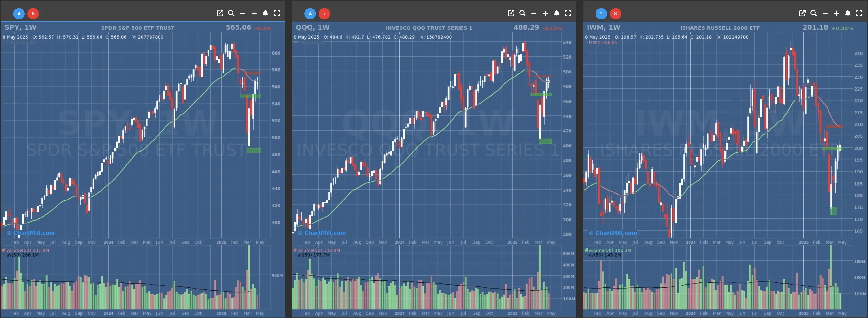Click the search icon on QQQ chart
Viewport: 868px width, 318px height.
(x=522, y=13)
